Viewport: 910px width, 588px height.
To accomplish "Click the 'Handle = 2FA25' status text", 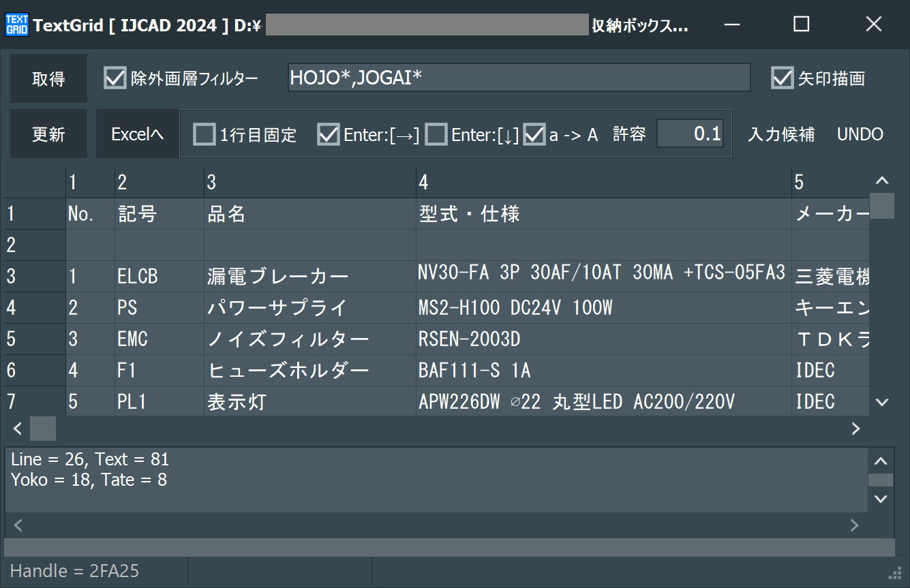I will tap(74, 571).
